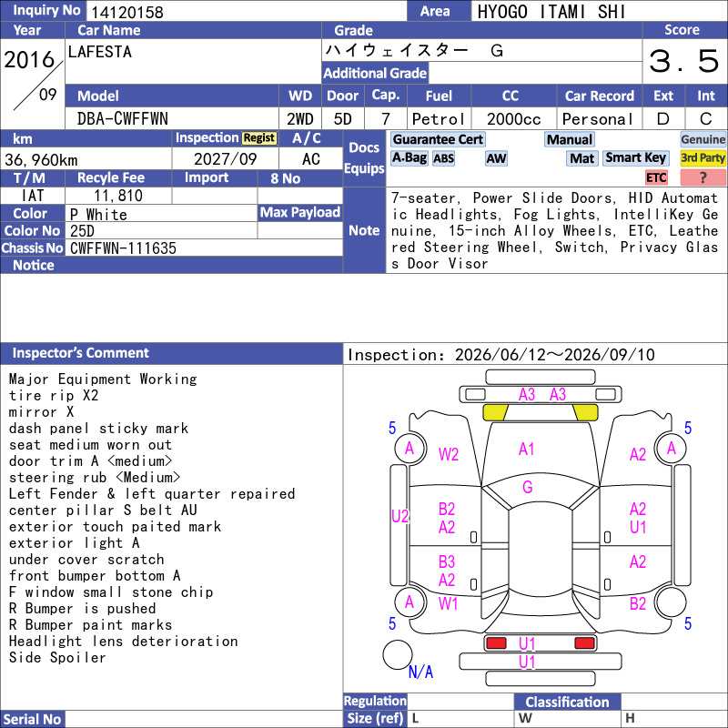Select chassis number CWFFWN-111635

(123, 248)
